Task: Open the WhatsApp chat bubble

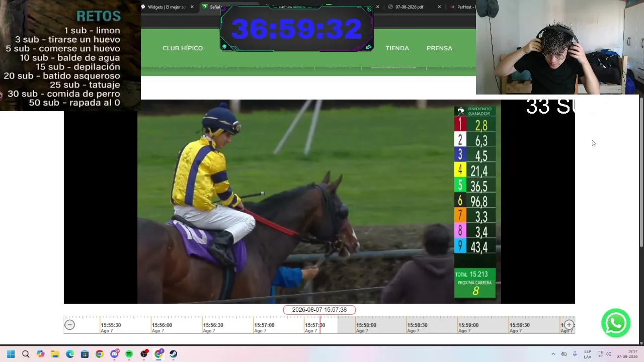Action: (616, 323)
